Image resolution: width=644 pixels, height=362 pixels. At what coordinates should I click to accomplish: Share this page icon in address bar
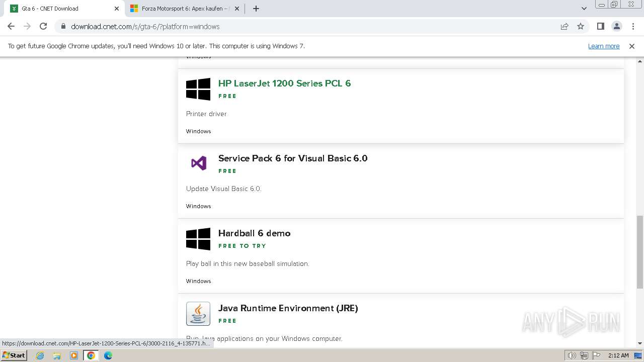(x=565, y=27)
